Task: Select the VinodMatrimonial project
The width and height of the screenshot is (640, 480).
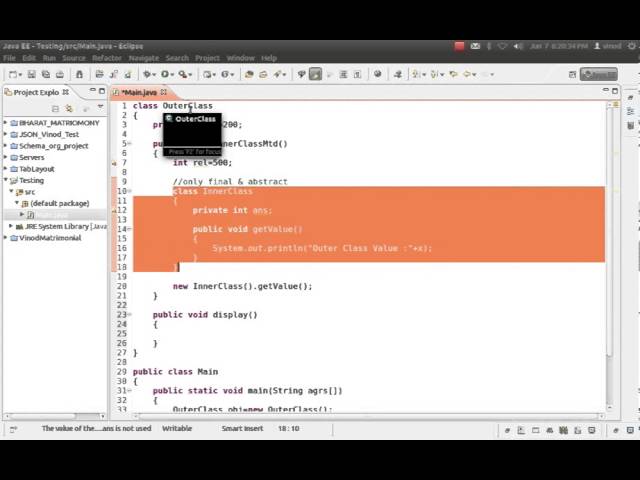Action: point(50,238)
